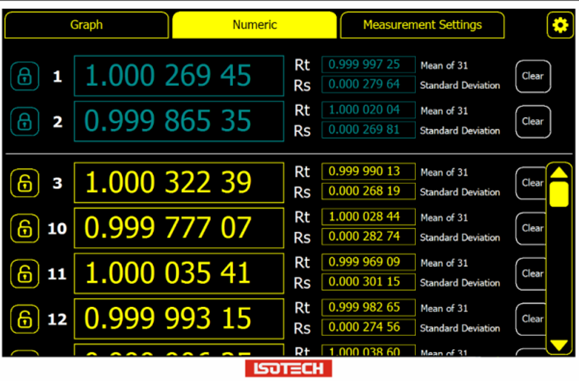This screenshot has height=381, width=579.
Task: Click the channel number 3 label
Action: click(x=57, y=183)
